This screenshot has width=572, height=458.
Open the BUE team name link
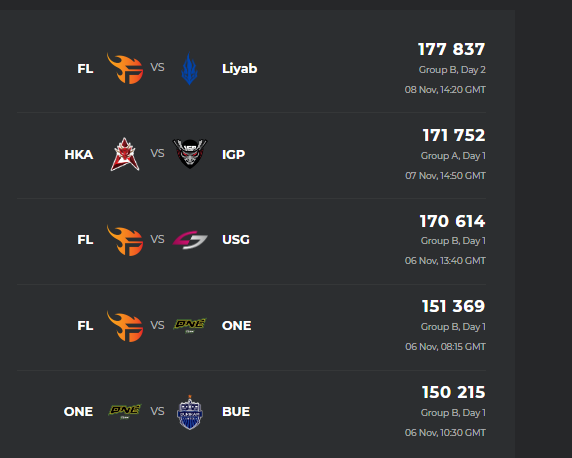pyautogui.click(x=236, y=412)
